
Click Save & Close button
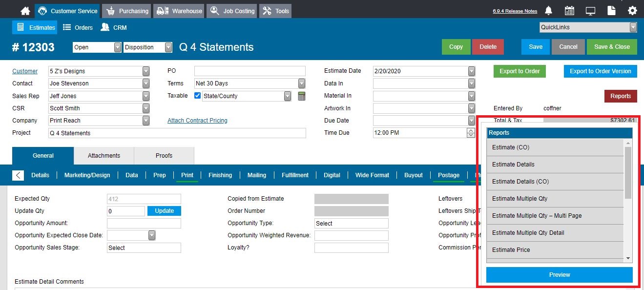[x=612, y=47]
